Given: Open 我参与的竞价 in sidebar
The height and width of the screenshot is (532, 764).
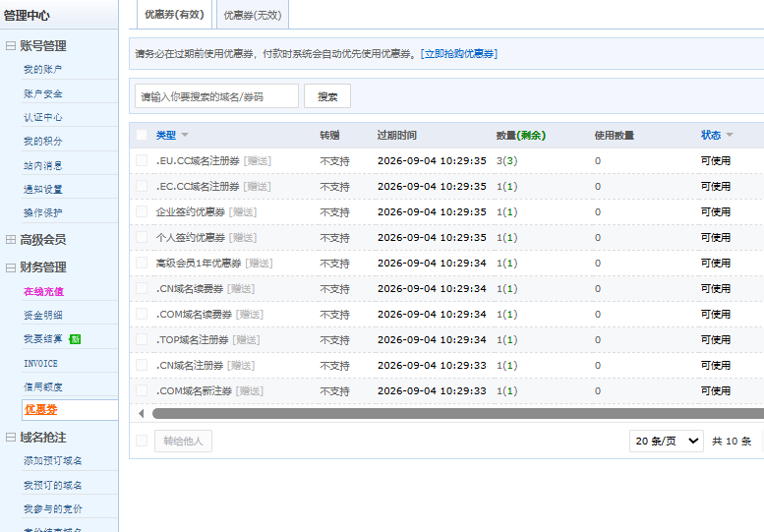Looking at the screenshot, I should coord(53,509).
